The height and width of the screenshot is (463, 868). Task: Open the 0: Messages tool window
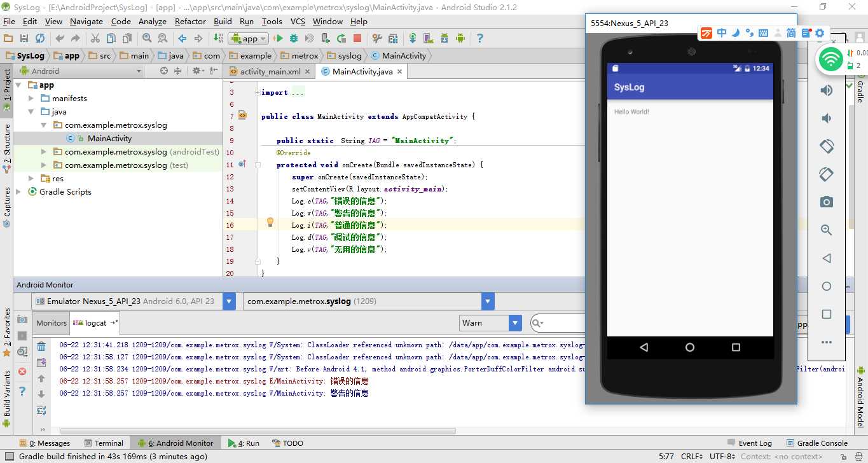(x=45, y=443)
